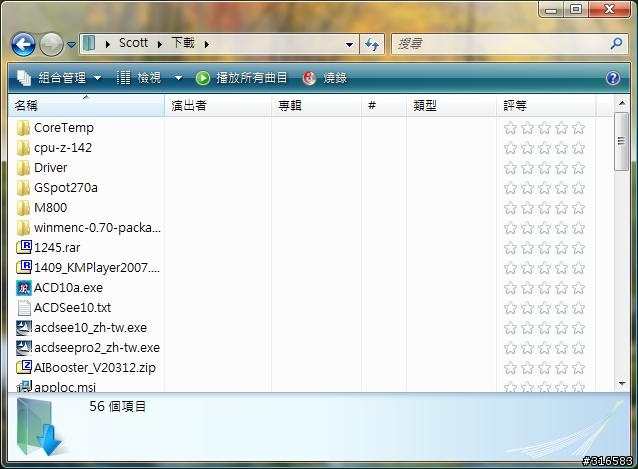The height and width of the screenshot is (469, 638).
Task: Sort by the 演出者 column header
Action: 218,106
